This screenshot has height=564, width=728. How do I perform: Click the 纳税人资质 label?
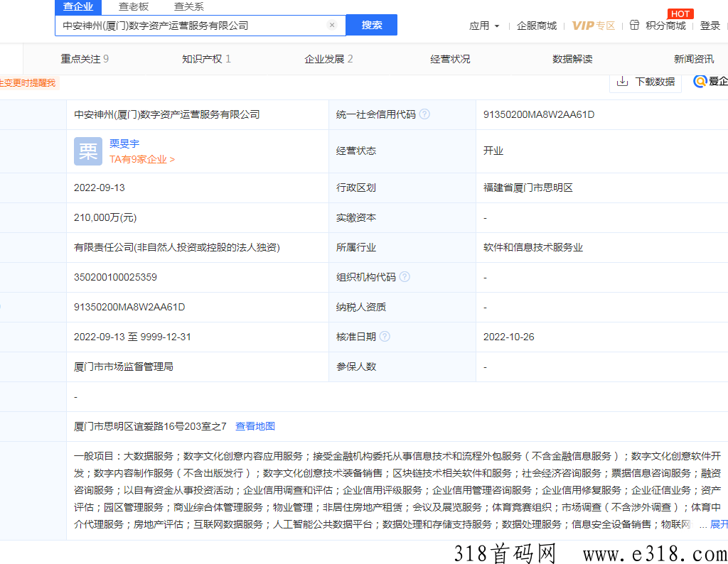[360, 307]
